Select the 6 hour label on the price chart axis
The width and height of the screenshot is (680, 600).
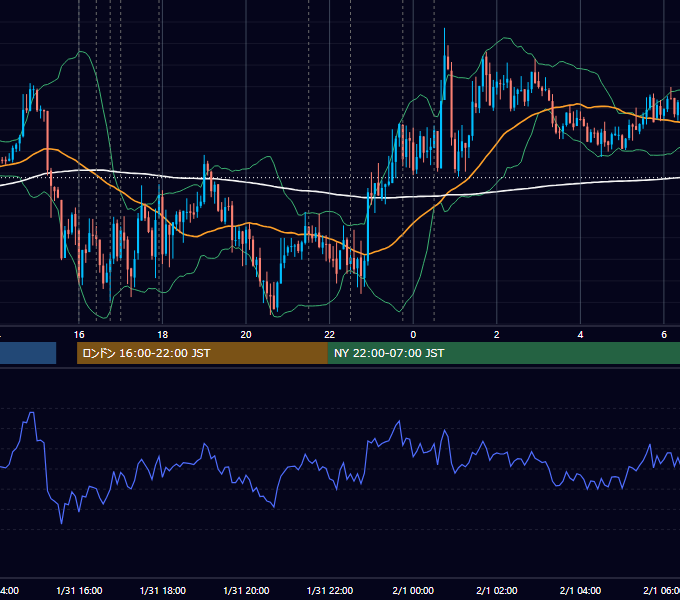coord(664,335)
